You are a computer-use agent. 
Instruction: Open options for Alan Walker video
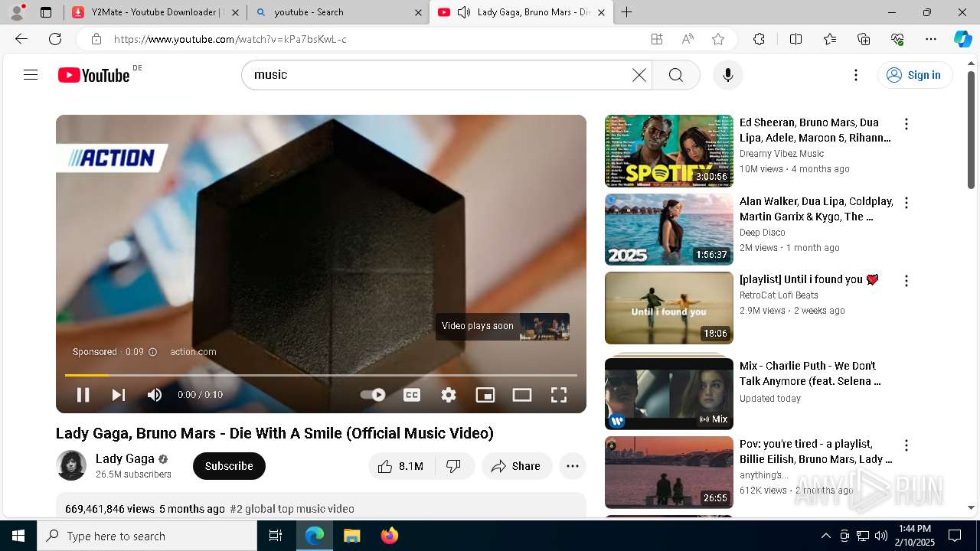(906, 203)
